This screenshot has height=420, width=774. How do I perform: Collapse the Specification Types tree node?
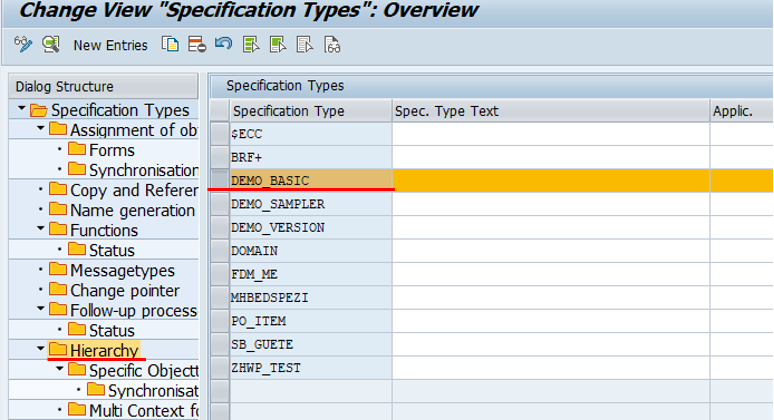pos(21,110)
